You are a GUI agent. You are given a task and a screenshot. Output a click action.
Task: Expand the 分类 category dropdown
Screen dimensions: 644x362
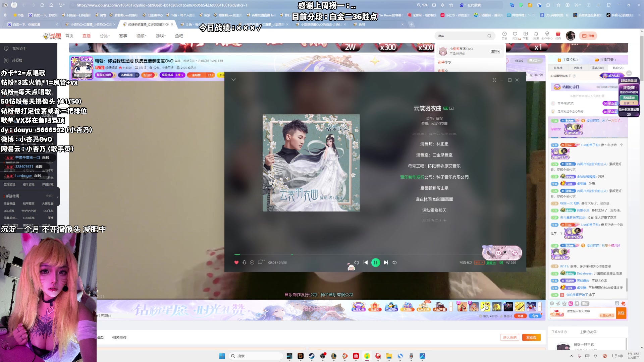coord(105,36)
